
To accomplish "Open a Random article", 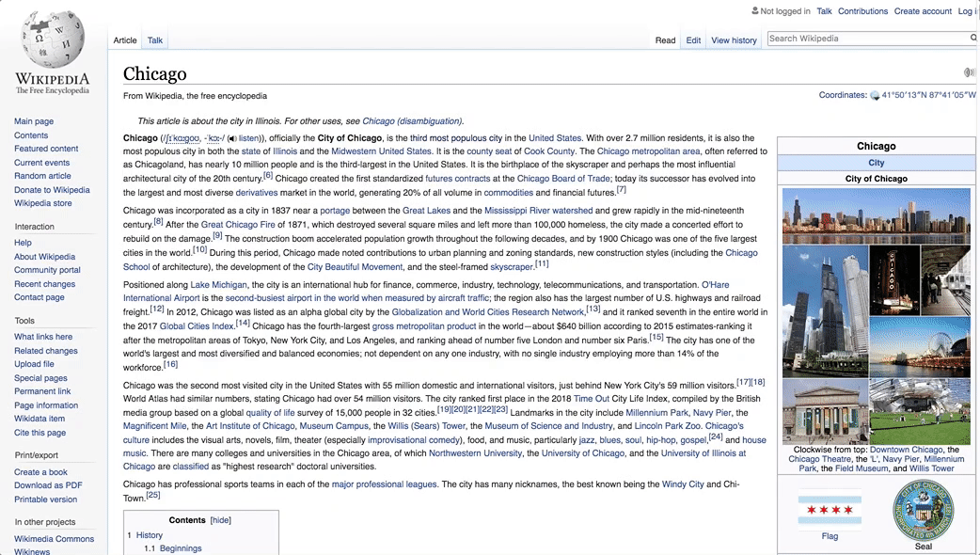I will point(42,176).
